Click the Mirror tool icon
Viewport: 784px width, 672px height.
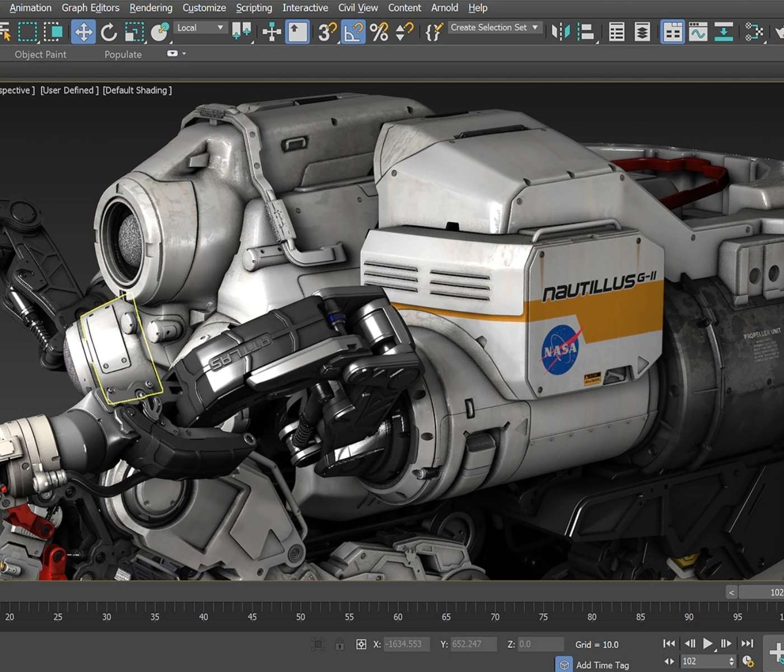[560, 32]
